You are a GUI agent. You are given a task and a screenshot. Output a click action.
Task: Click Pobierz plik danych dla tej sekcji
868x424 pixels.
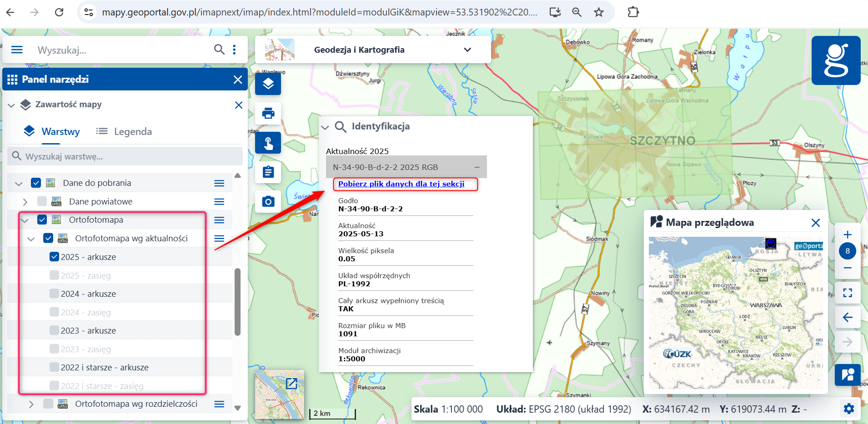pyautogui.click(x=401, y=184)
